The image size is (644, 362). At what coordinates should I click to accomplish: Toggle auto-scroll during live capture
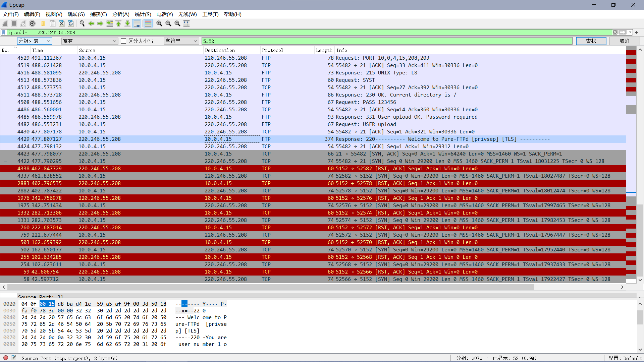pos(137,23)
